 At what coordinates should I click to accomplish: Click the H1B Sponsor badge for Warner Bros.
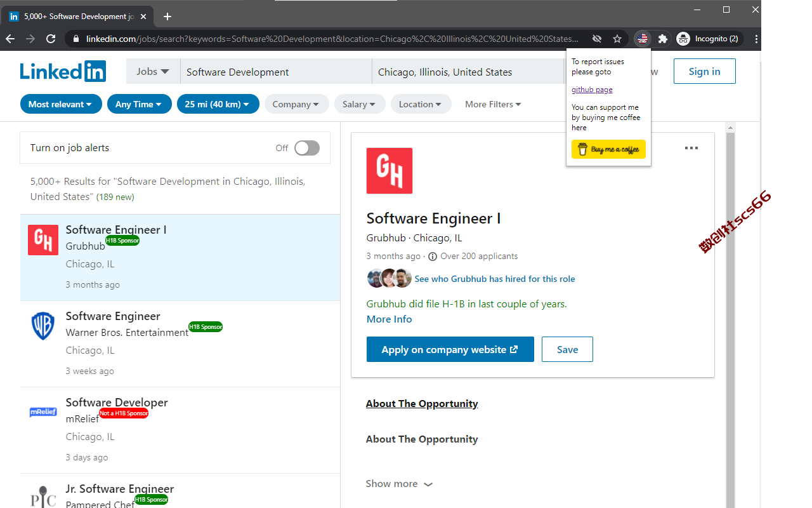tap(206, 327)
